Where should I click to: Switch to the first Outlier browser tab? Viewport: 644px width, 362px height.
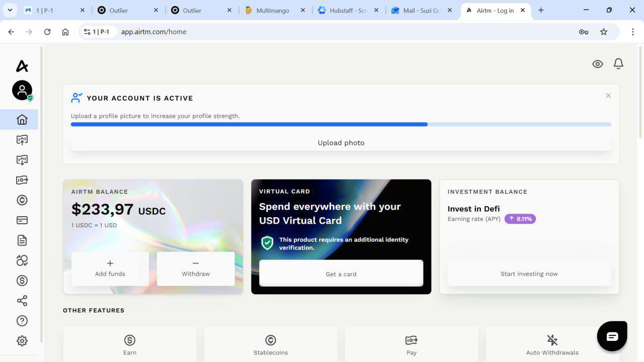pos(128,10)
